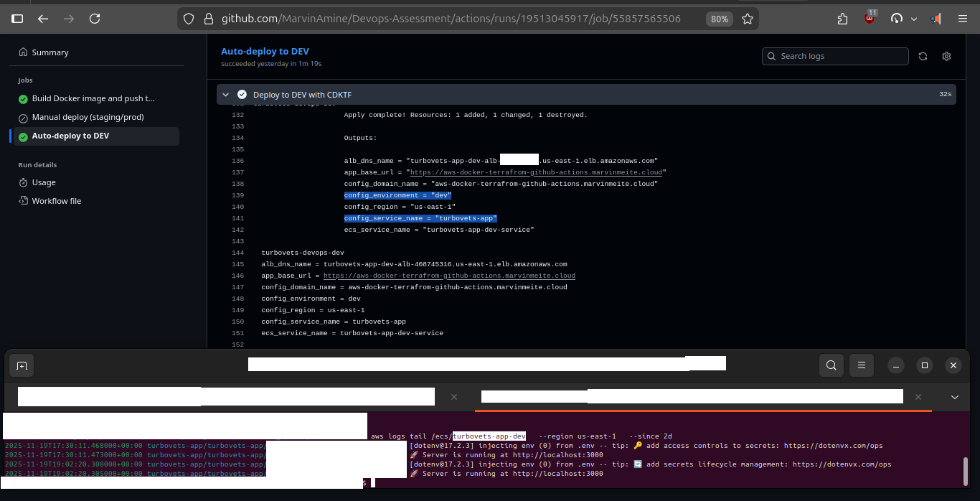Click the uBlock Origin shield icon
980x501 pixels.
point(870,19)
